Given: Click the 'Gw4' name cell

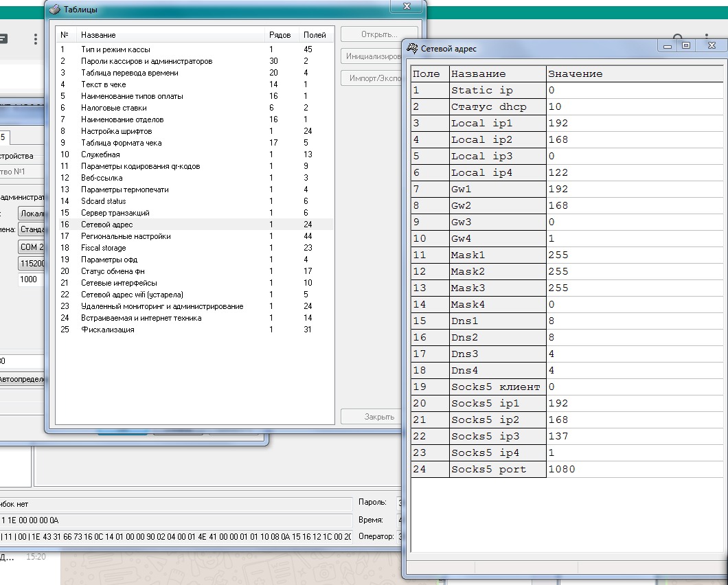Looking at the screenshot, I should pyautogui.click(x=498, y=239).
